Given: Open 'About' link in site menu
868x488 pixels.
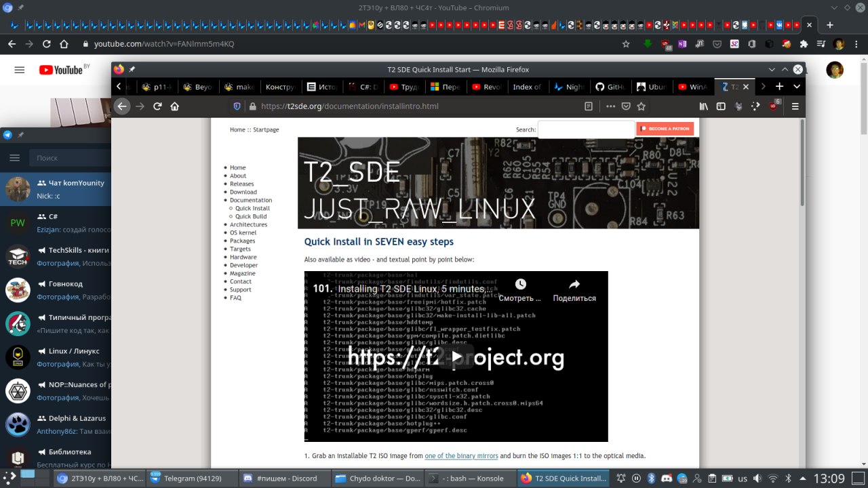Looking at the screenshot, I should coord(238,176).
